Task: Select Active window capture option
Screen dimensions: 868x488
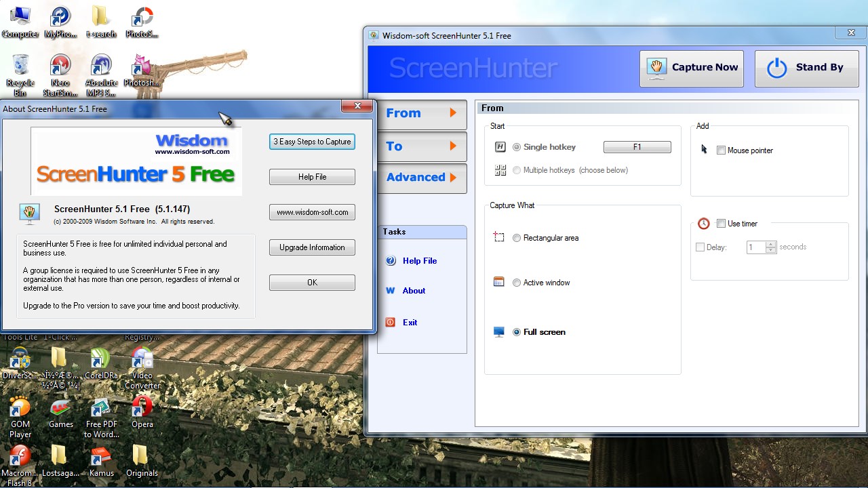Action: 517,283
